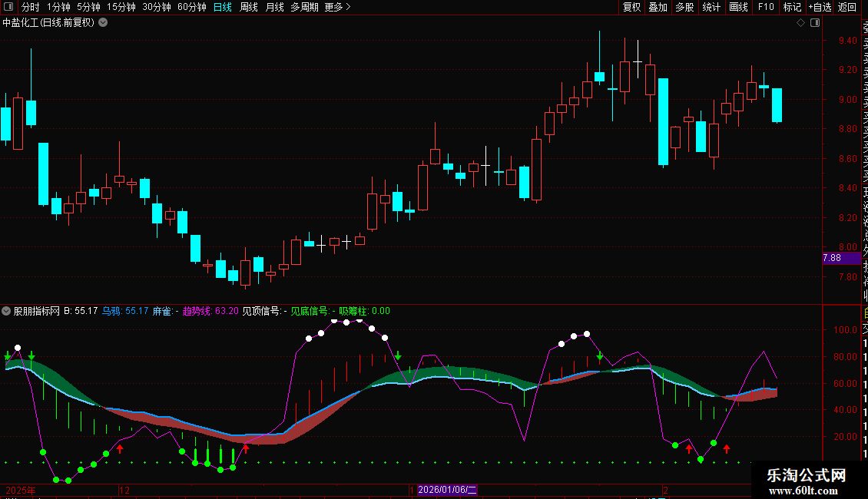
Task: Click the B: 55.17 indicator value
Action: 81,311
